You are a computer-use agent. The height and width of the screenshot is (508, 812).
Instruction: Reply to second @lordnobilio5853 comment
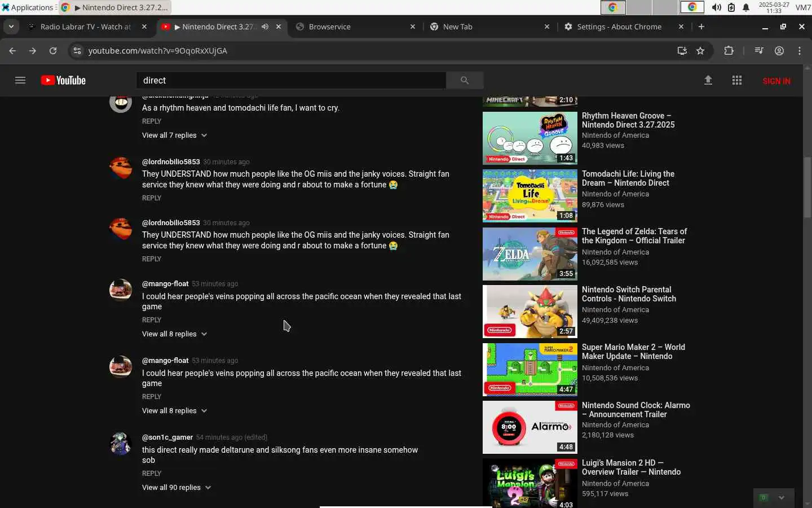(x=152, y=259)
